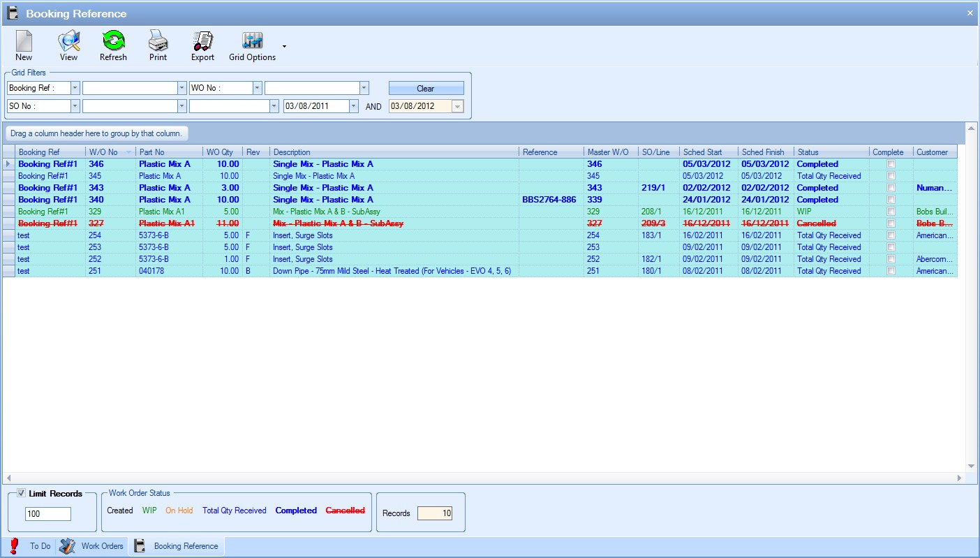This screenshot has height=558, width=980.
Task: Click the Booking Reference title bar icon
Action: point(13,13)
